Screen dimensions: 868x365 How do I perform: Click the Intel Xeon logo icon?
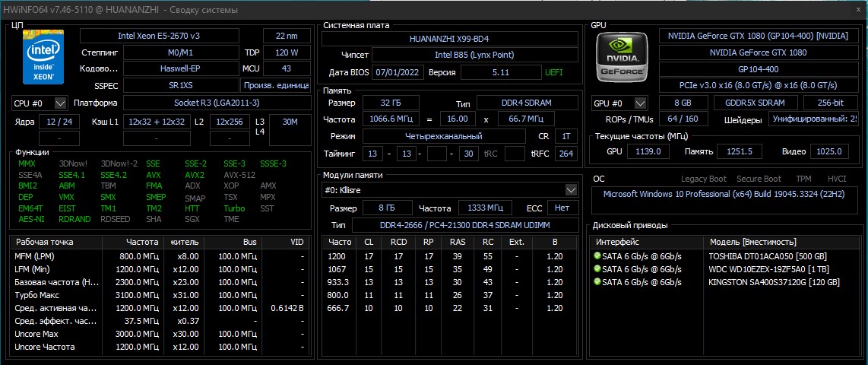coord(43,56)
